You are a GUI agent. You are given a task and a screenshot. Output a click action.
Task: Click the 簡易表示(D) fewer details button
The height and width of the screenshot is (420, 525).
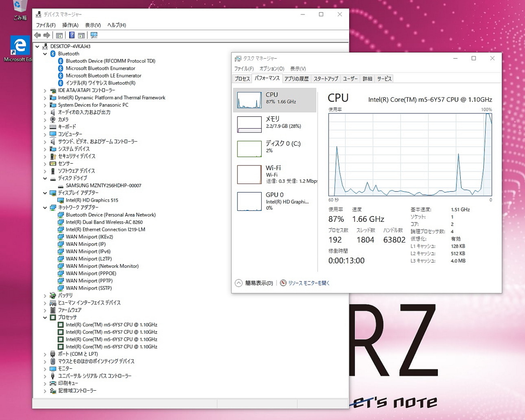[254, 283]
